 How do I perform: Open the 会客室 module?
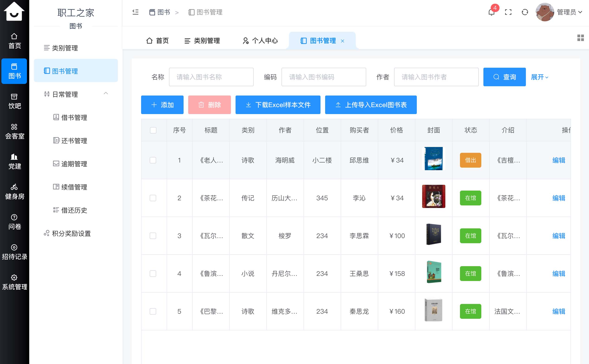pos(14,131)
